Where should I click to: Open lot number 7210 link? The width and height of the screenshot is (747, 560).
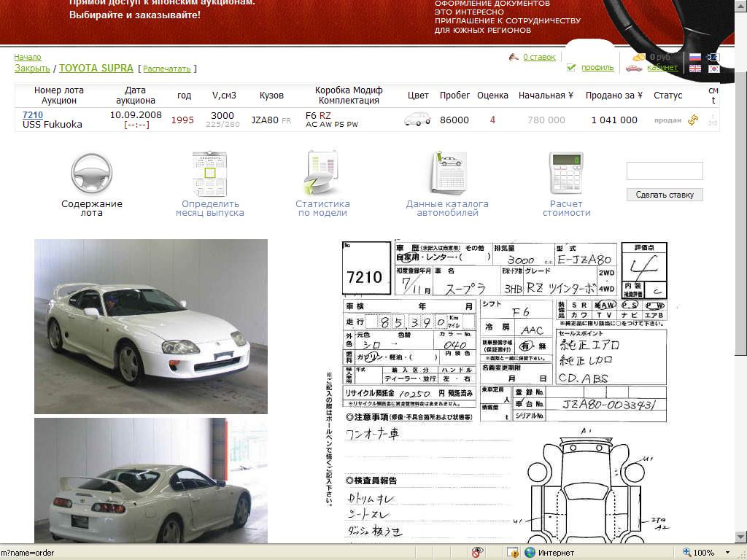coord(33,115)
